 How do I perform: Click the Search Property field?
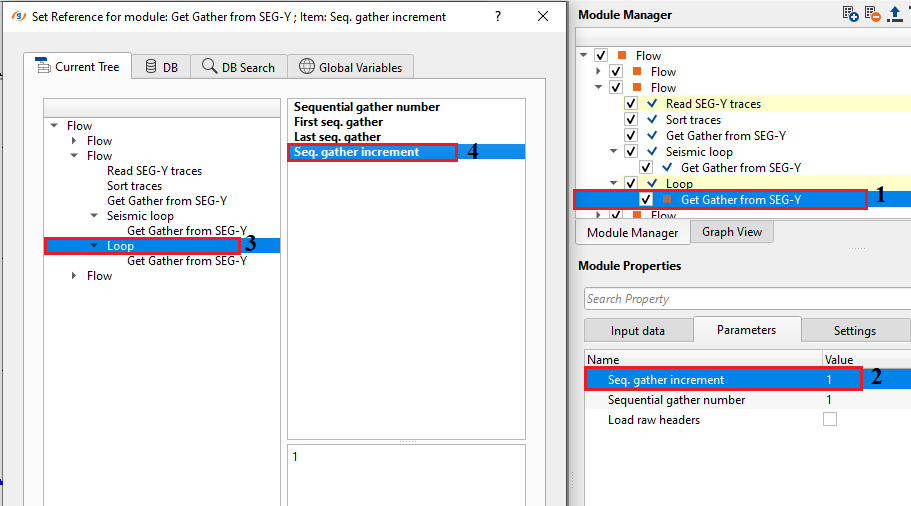pyautogui.click(x=747, y=299)
